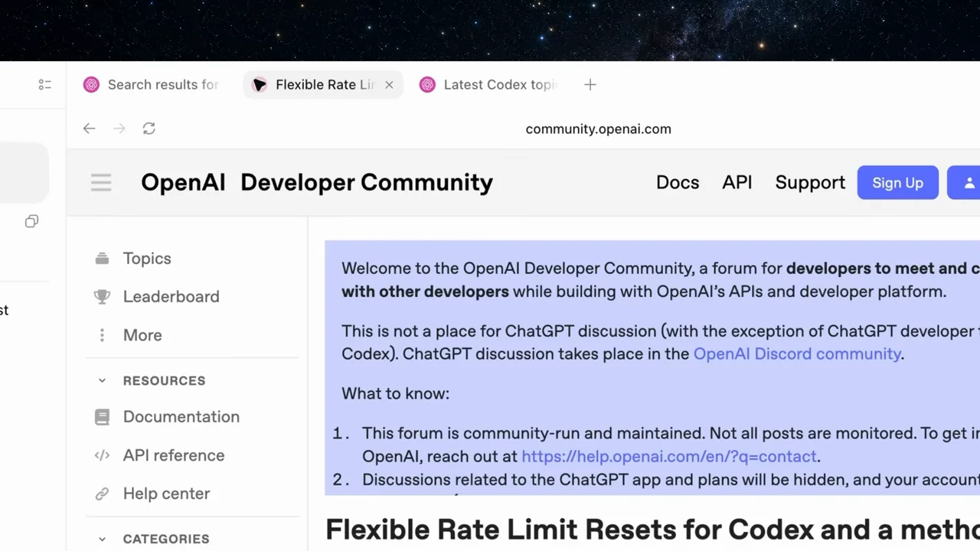Click the community.openai.com address bar
Screen dimensions: 980x551
[x=598, y=129]
